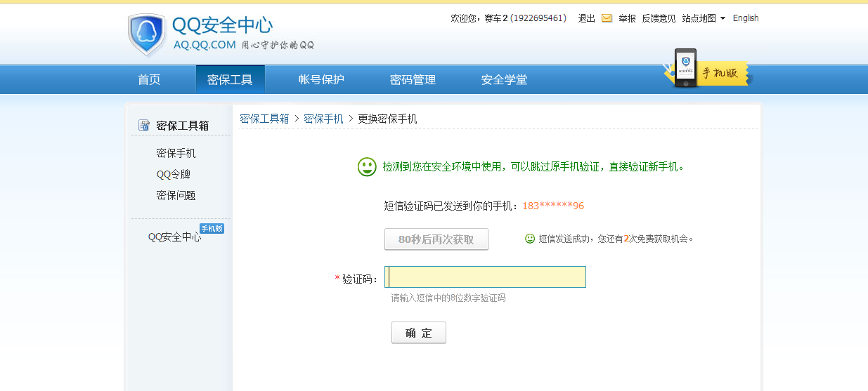Screen dimensions: 868x391
Task: Click the 80秒后再次获取 resend button
Action: [436, 239]
